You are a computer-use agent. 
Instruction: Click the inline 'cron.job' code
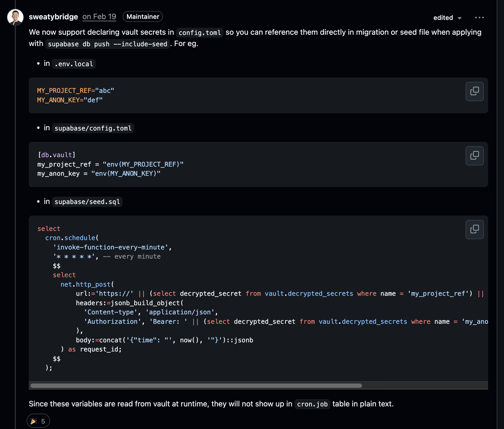(312, 404)
